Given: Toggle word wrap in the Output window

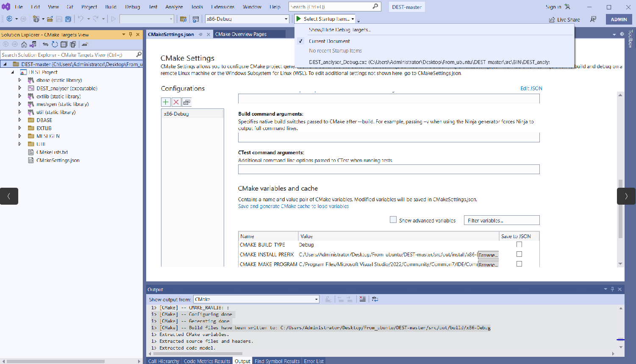Looking at the screenshot, I should click(375, 299).
